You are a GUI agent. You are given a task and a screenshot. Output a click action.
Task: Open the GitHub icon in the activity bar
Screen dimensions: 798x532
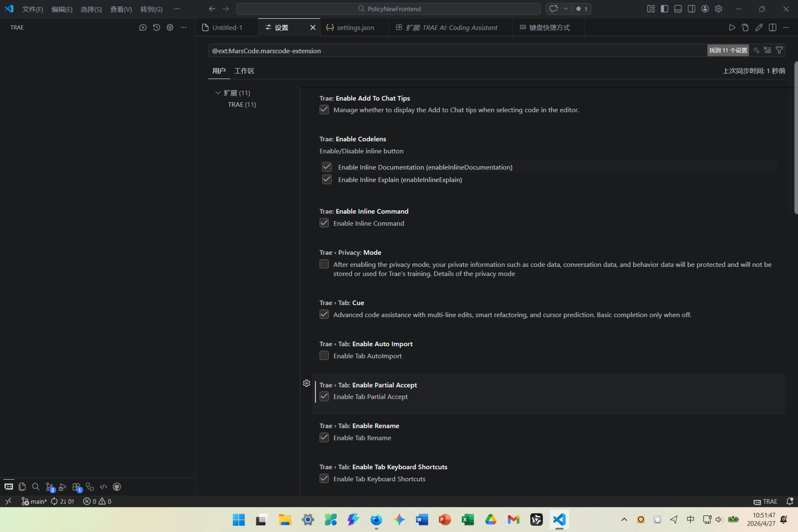(117, 487)
